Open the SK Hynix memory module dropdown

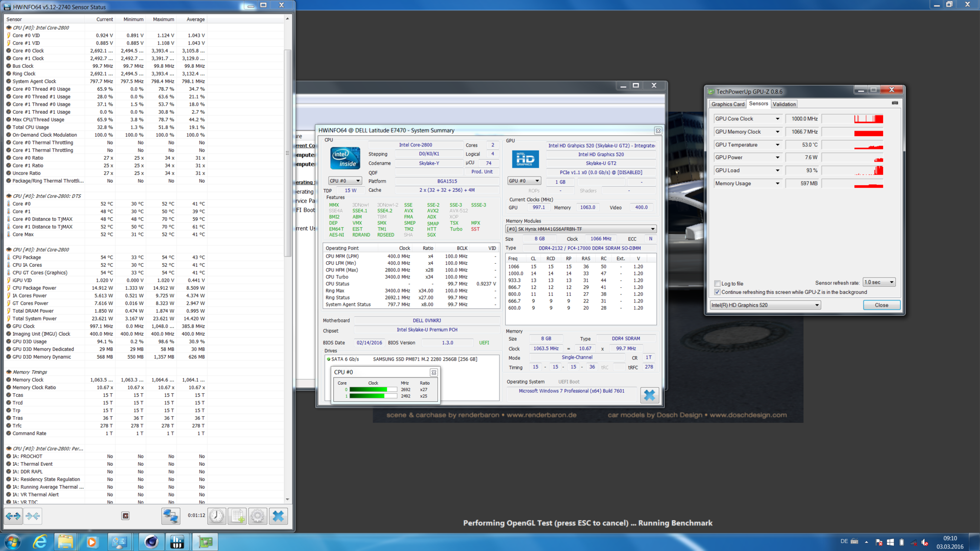[x=581, y=229]
